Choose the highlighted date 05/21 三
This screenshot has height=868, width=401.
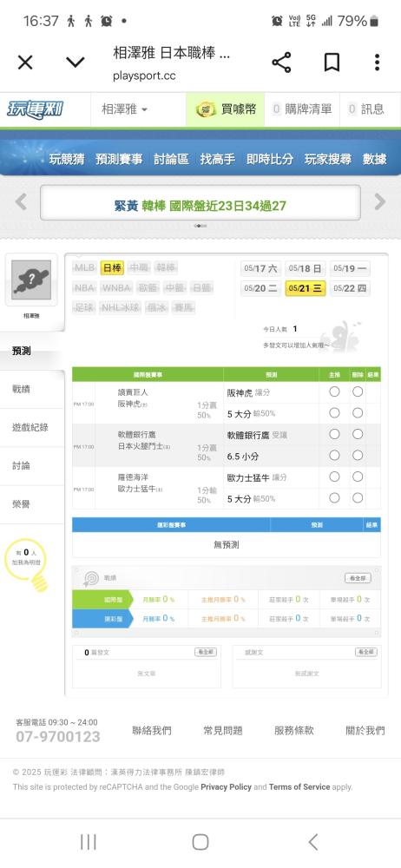[306, 288]
